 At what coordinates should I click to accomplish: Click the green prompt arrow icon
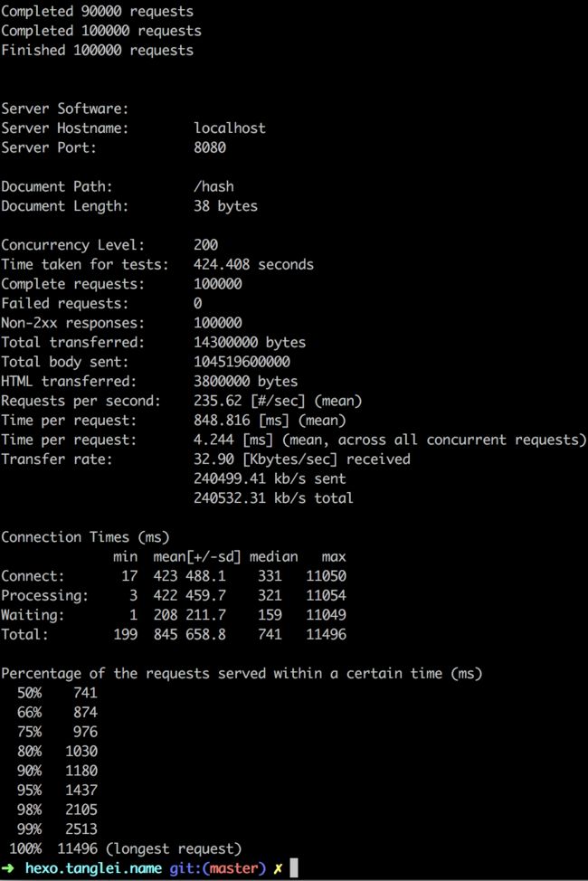click(7, 868)
